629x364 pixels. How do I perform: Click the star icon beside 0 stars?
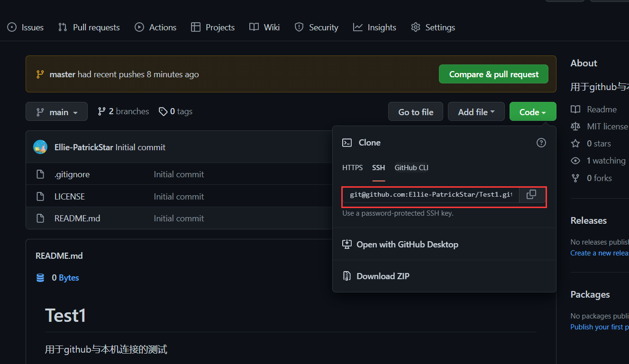tap(575, 144)
